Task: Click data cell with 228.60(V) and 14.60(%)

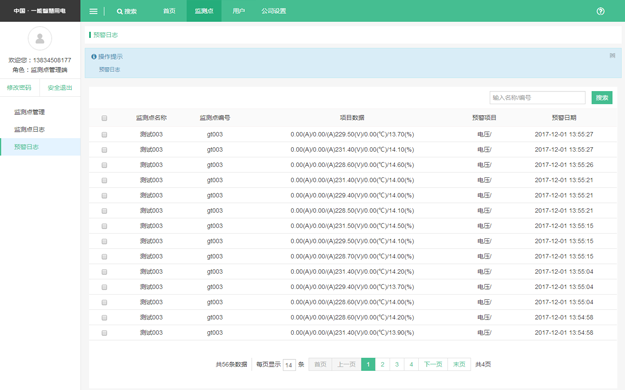Action: [352, 165]
